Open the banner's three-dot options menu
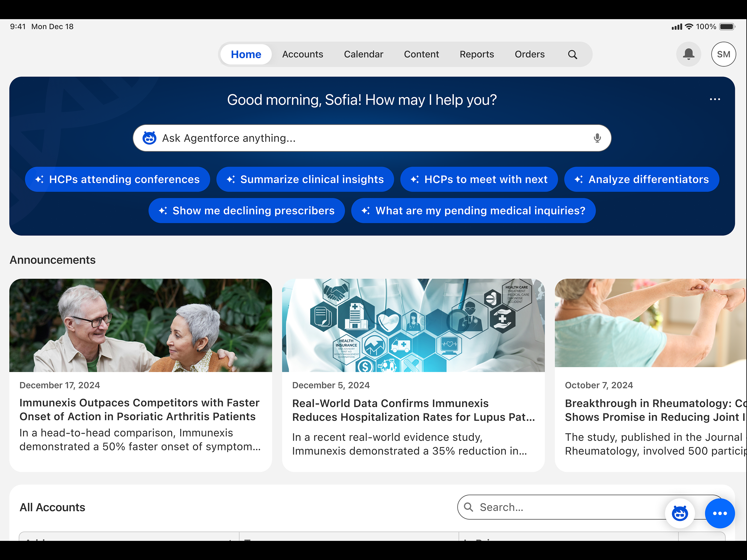747x560 pixels. (714, 99)
